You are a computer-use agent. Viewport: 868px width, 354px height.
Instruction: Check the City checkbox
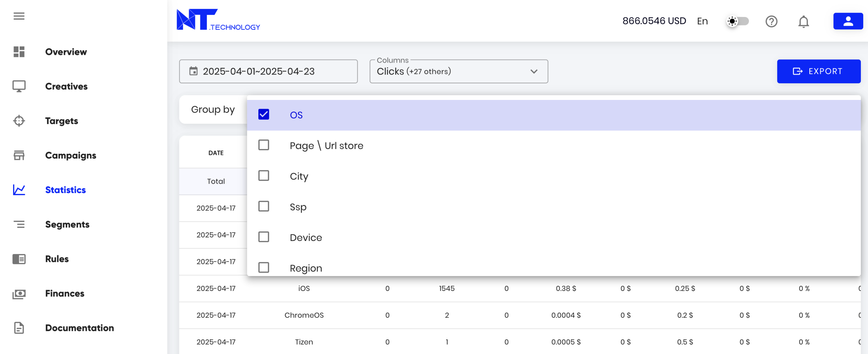pos(263,176)
